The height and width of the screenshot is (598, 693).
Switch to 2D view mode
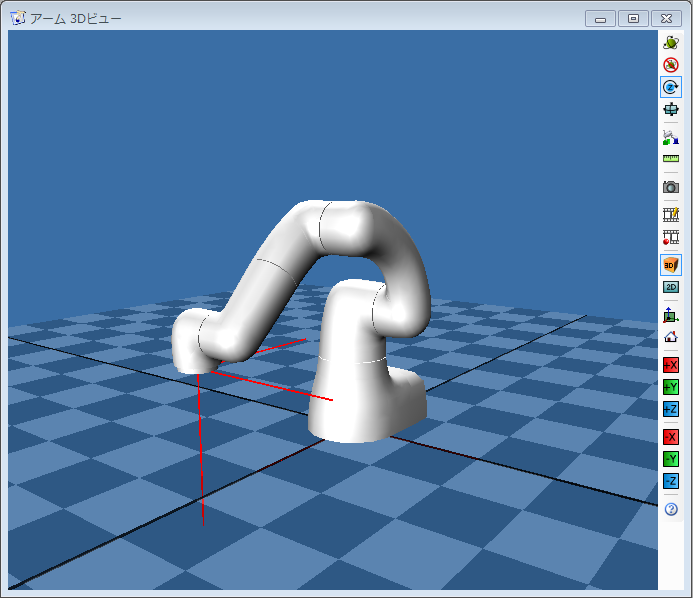point(671,287)
